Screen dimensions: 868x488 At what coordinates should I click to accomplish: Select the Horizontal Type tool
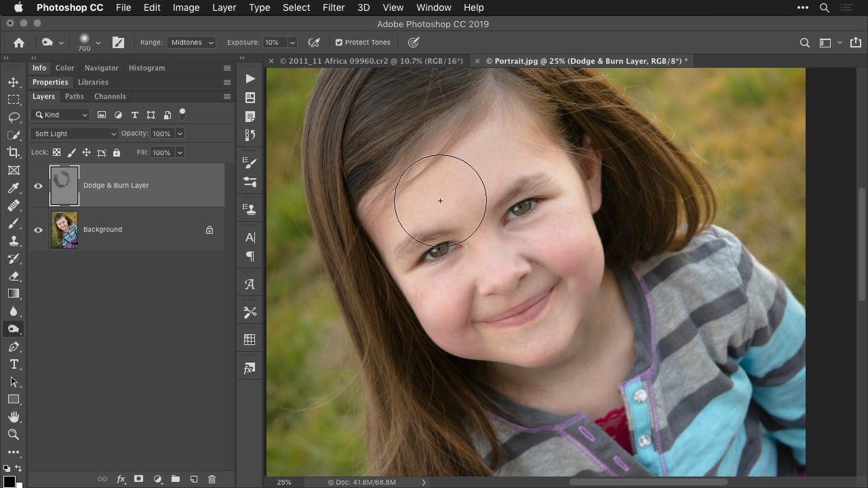[14, 364]
